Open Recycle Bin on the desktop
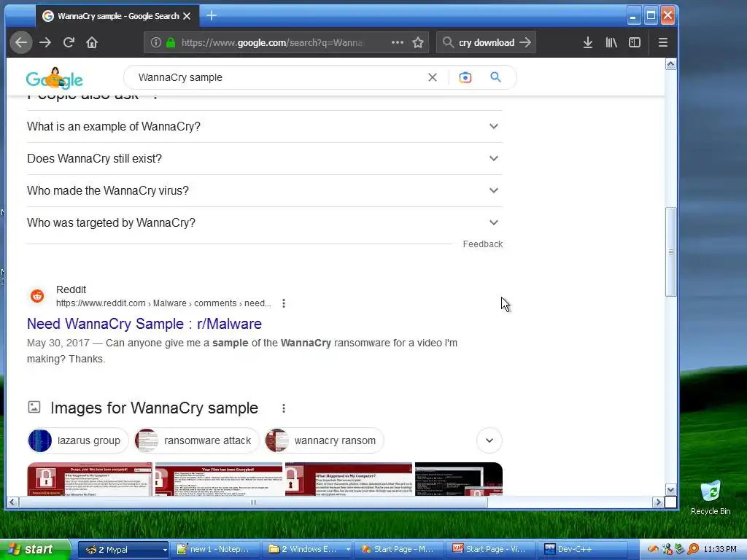The width and height of the screenshot is (747, 560). tap(711, 498)
